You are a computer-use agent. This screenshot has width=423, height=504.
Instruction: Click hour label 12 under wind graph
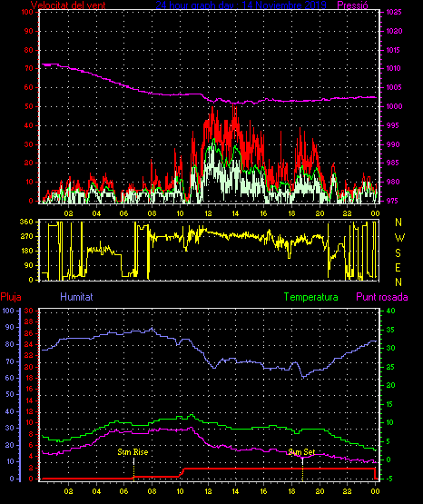click(x=208, y=213)
